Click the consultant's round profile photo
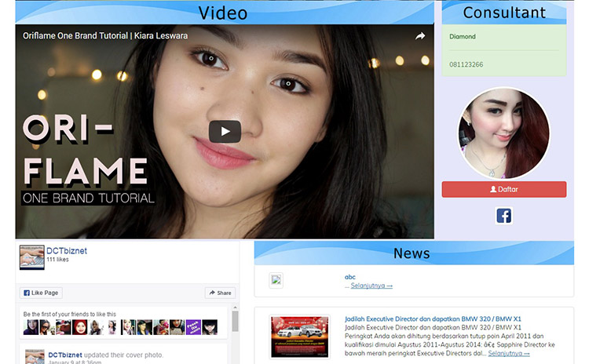 tap(503, 133)
